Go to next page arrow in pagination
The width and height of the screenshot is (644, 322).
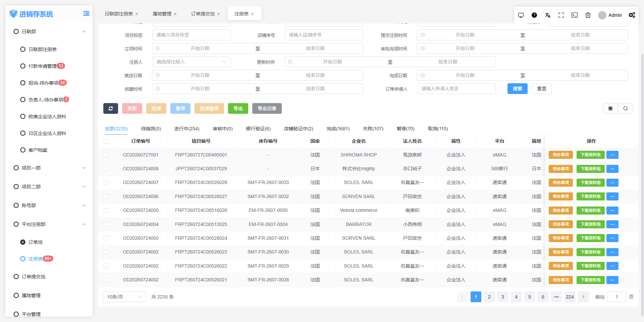[x=583, y=297]
